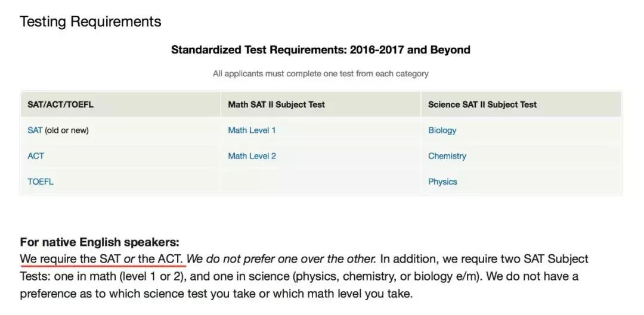Select the Math Level 2 link

coord(252,156)
